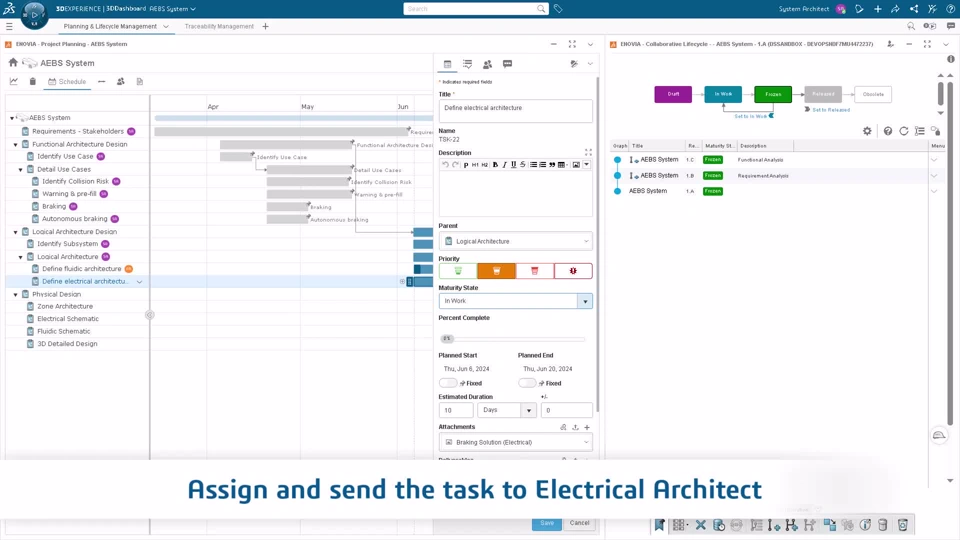Open the properties icon in task panel
The image size is (960, 540).
pyautogui.click(x=448, y=64)
